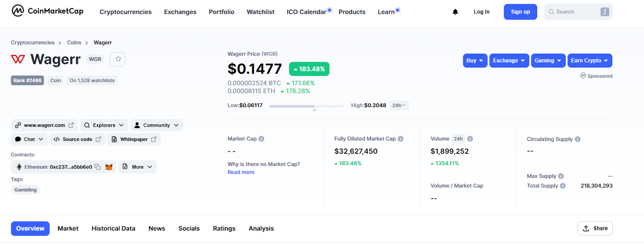Click the Coin type badge

(x=55, y=80)
